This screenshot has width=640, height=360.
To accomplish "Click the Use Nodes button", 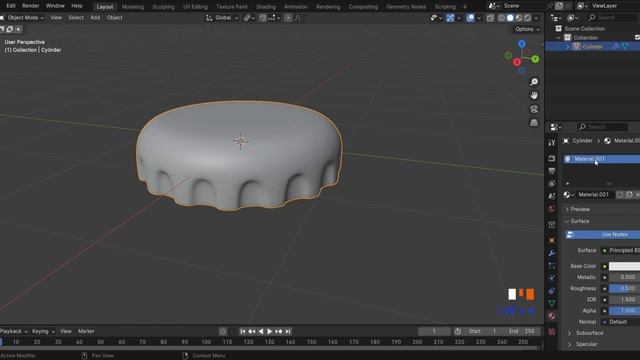I will (602, 235).
